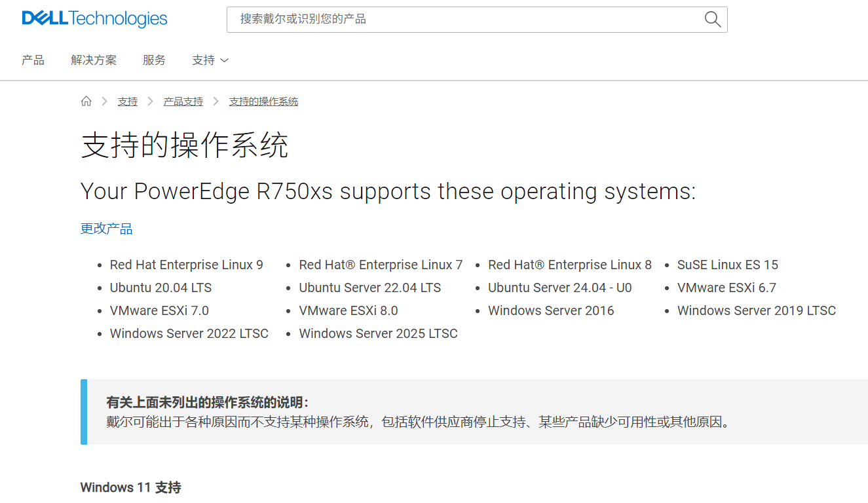
Task: Select Red Hat Enterprise Linux 9 entry
Action: [187, 265]
